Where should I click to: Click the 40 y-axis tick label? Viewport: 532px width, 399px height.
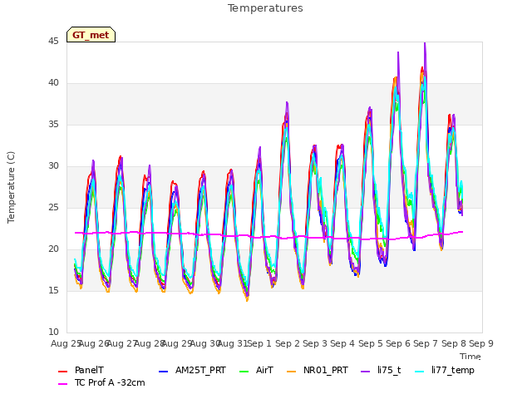point(53,83)
